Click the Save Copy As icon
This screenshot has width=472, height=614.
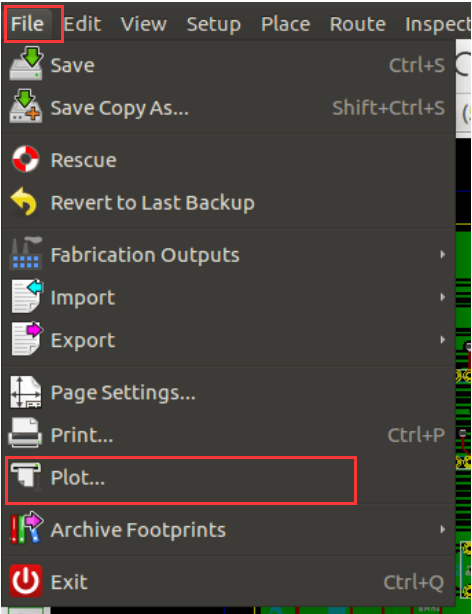(26, 106)
